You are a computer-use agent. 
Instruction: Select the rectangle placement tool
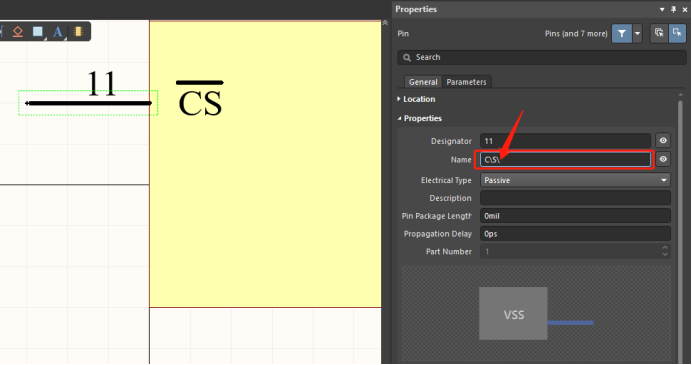pyautogui.click(x=38, y=31)
